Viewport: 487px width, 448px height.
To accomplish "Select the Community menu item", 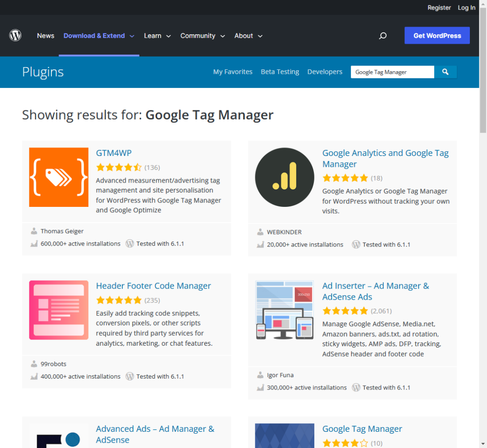I will click(x=198, y=36).
